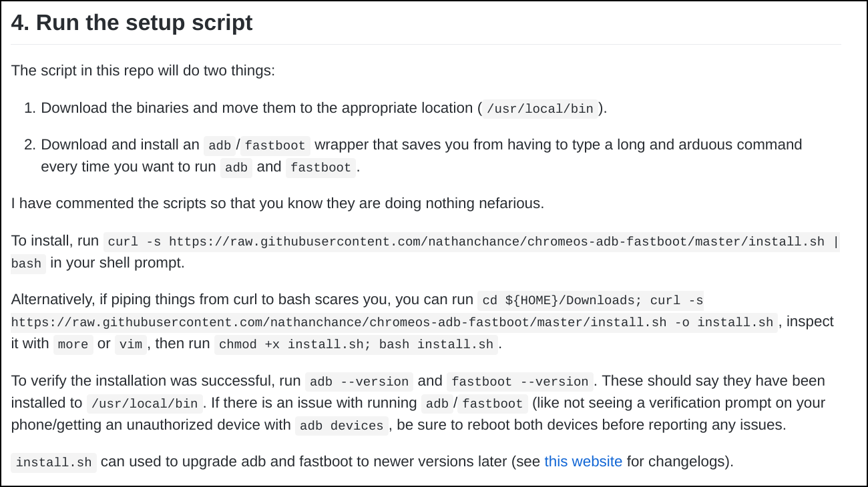Image resolution: width=868 pixels, height=487 pixels.
Task: Click the 'I have commented the scripts' sentence
Action: pos(278,203)
